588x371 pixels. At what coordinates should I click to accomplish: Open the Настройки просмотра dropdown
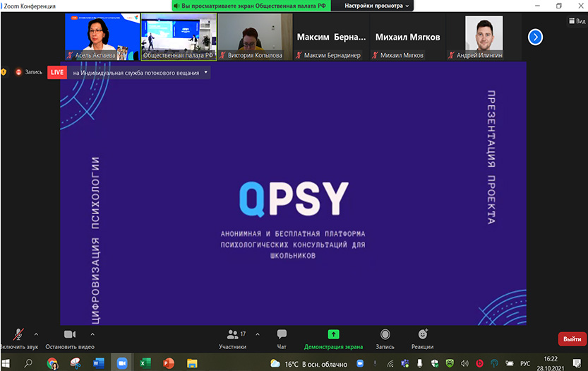(377, 6)
